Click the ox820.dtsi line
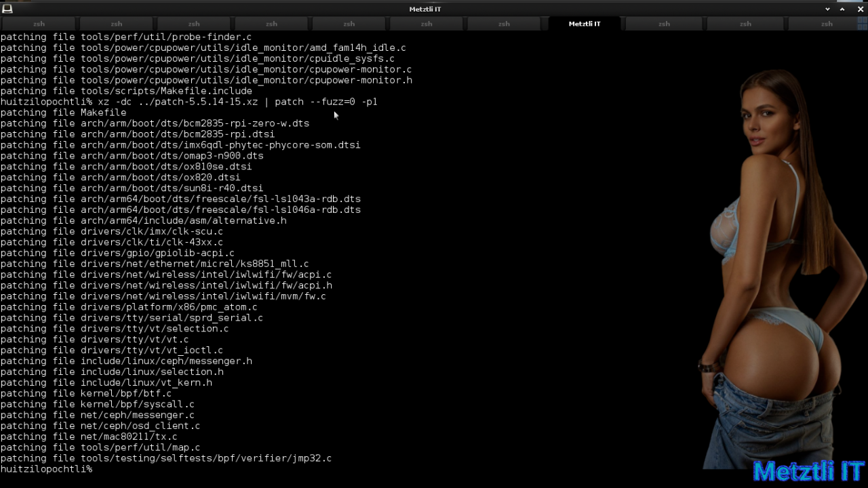The width and height of the screenshot is (868, 488). 120,178
